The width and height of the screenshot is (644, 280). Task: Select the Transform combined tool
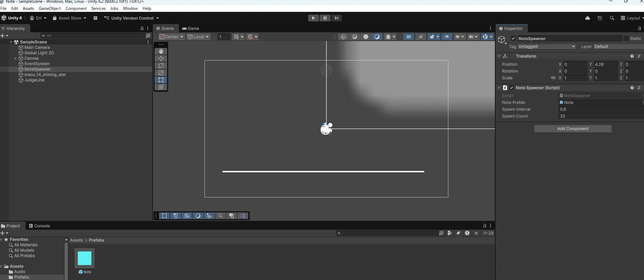161,87
